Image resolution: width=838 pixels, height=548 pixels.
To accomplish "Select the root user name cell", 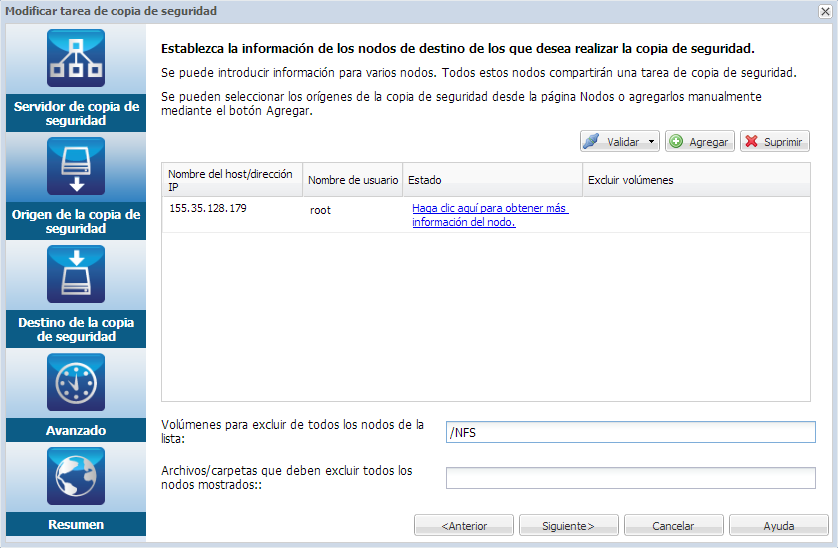I will 320,210.
